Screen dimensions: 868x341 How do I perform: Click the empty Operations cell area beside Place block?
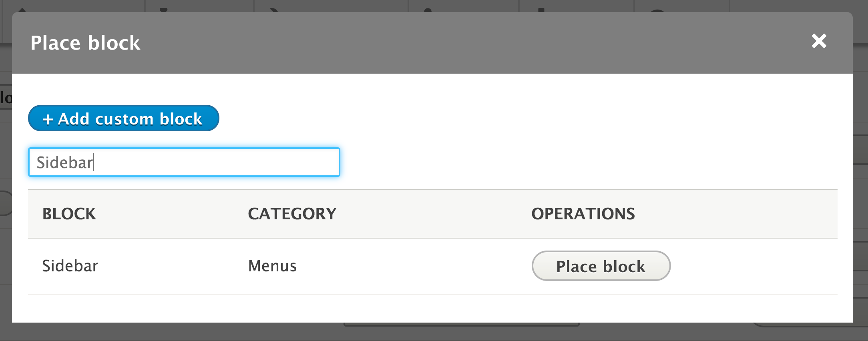[753, 266]
